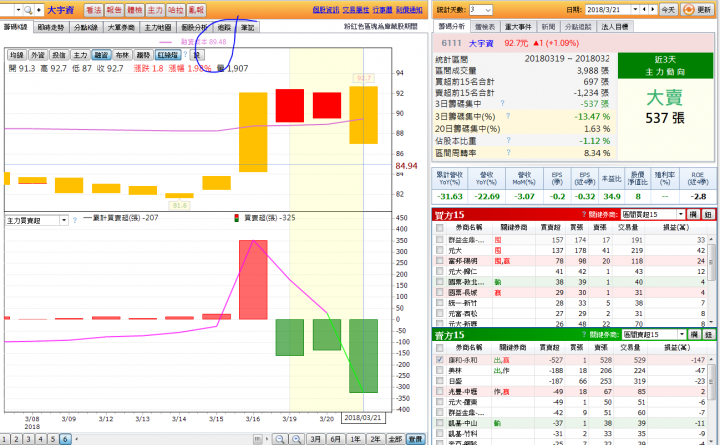Open the 法人目標 tab

614,27
